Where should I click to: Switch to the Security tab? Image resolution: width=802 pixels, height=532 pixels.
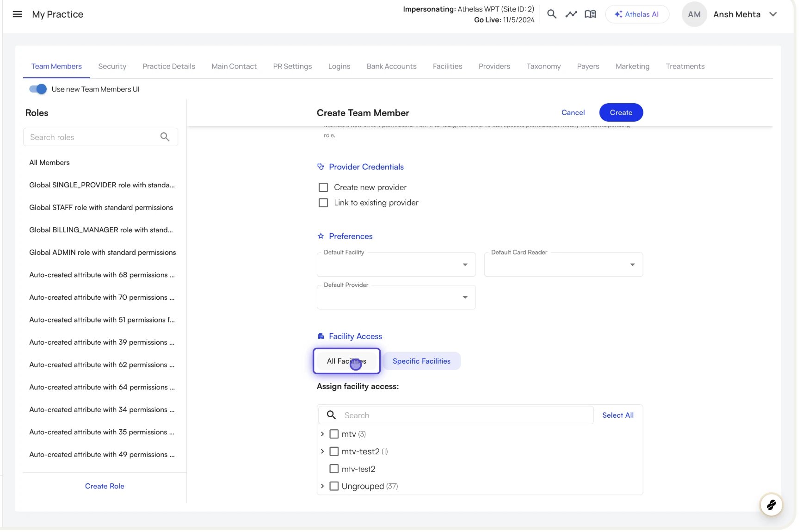112,66
